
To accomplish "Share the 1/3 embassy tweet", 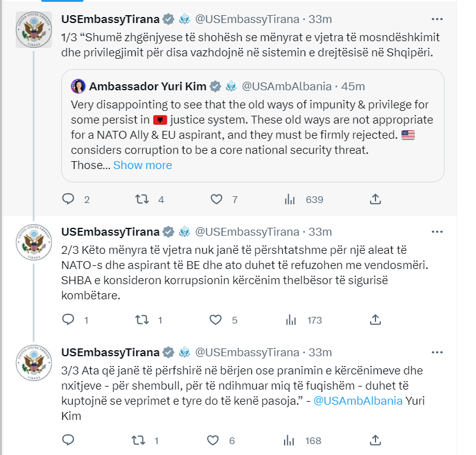I will [x=375, y=199].
